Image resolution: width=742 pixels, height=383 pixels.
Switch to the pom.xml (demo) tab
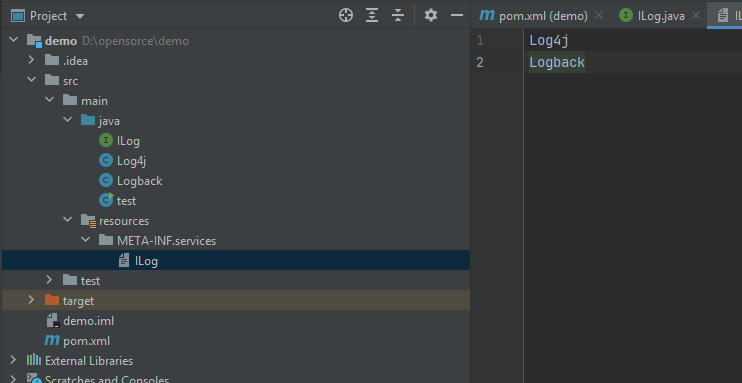(533, 16)
